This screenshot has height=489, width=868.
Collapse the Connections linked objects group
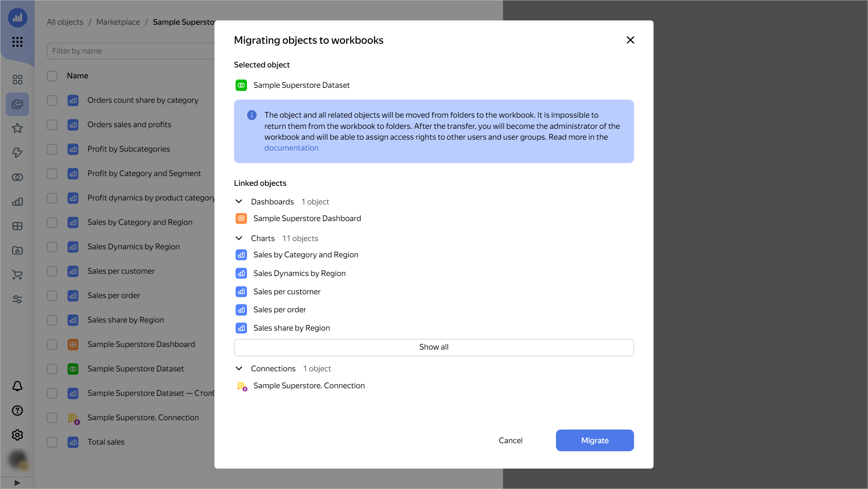click(x=239, y=369)
